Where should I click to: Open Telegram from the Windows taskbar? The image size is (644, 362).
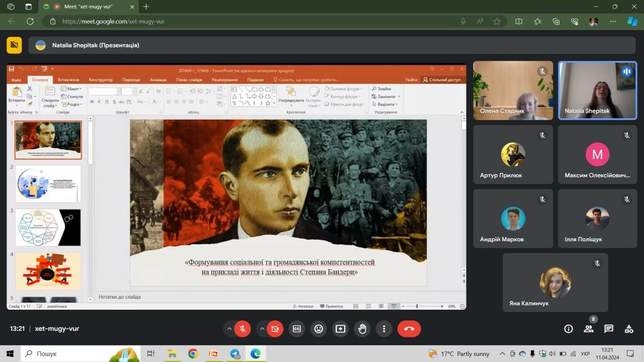(x=235, y=354)
